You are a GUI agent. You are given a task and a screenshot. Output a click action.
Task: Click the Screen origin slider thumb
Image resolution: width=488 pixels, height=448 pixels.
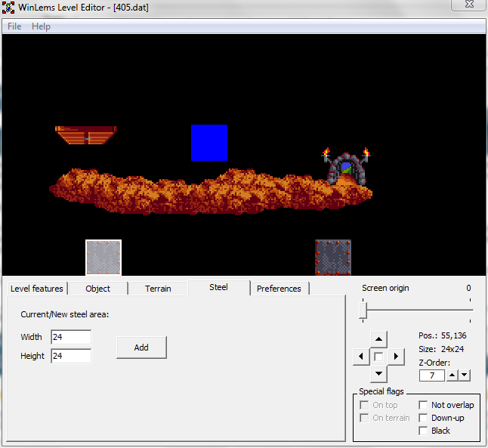363,310
